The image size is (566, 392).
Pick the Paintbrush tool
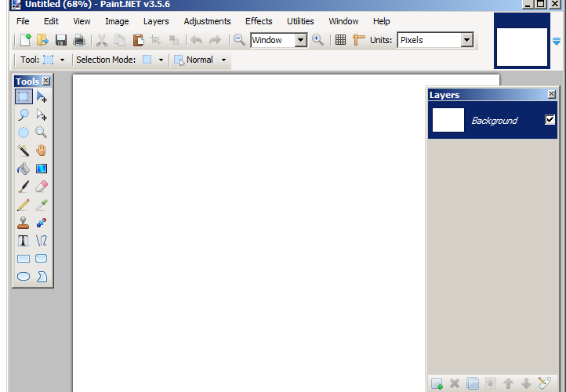click(x=24, y=187)
